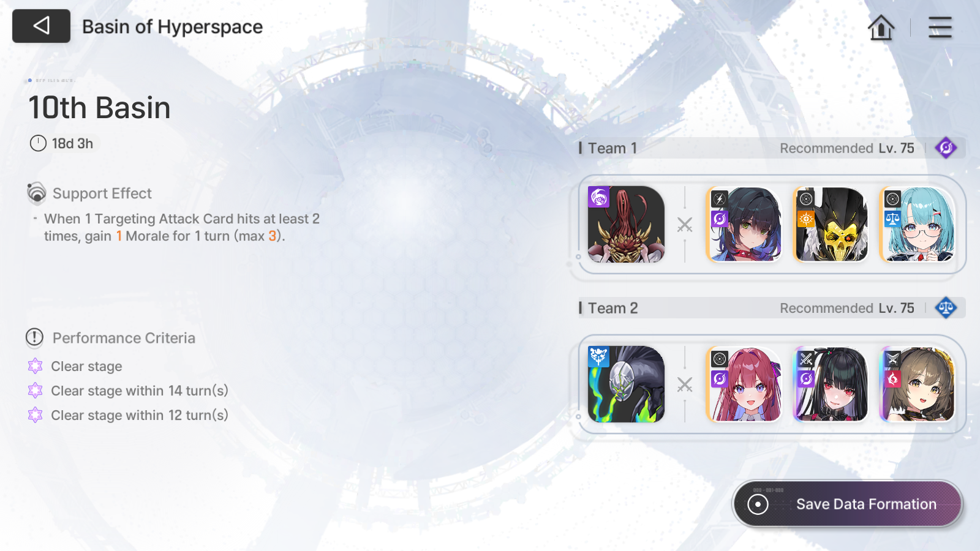The image size is (980, 551).
Task: Select the dark-haired girl in Team 1
Action: pyautogui.click(x=744, y=225)
